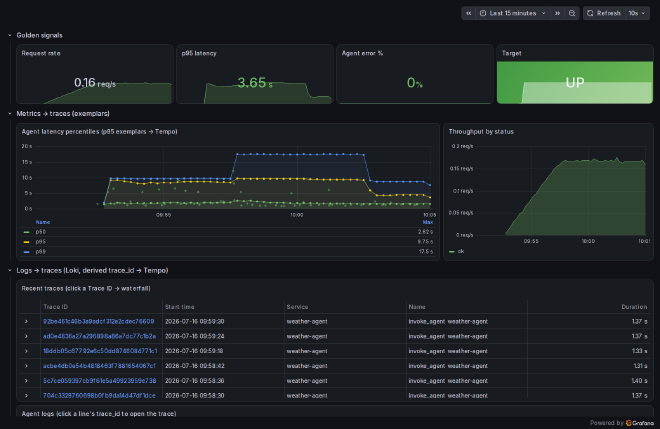Click the p99 max value 17.6 s

tap(426, 252)
